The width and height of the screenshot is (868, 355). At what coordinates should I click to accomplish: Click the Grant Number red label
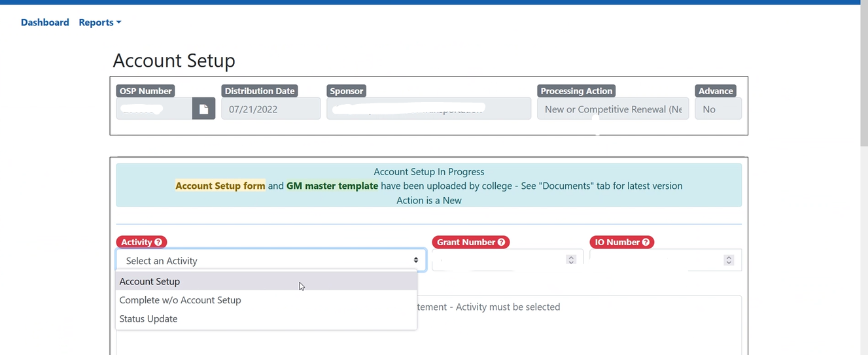(471, 242)
